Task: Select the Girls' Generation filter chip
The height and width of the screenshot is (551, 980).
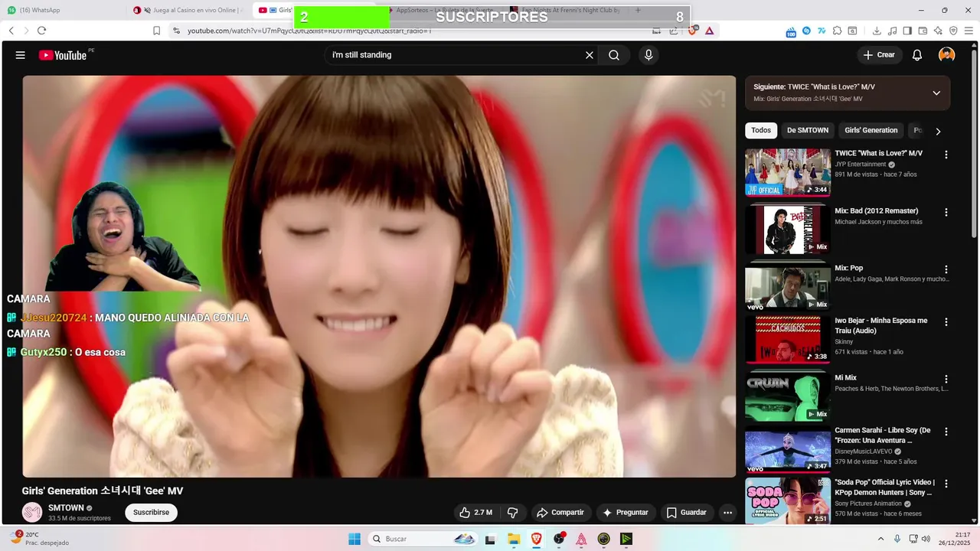Action: (871, 130)
